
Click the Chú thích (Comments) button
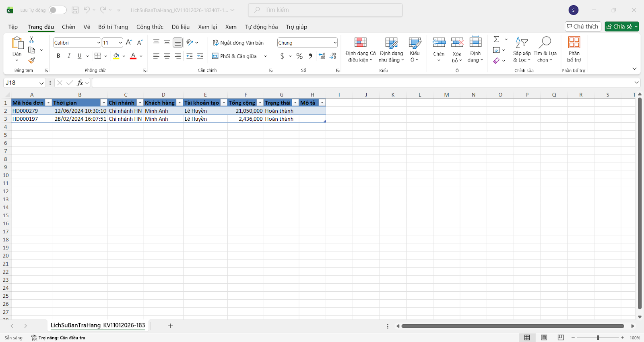[x=583, y=27]
